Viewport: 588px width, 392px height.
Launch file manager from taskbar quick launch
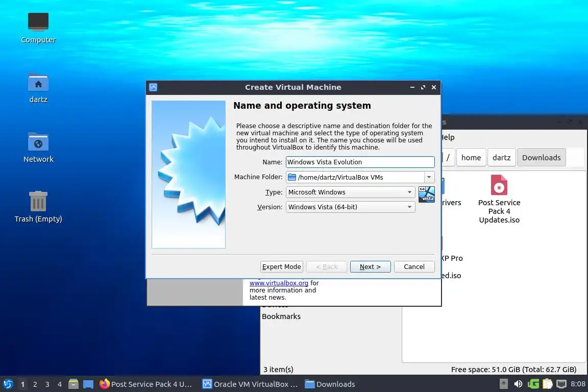coord(73,384)
